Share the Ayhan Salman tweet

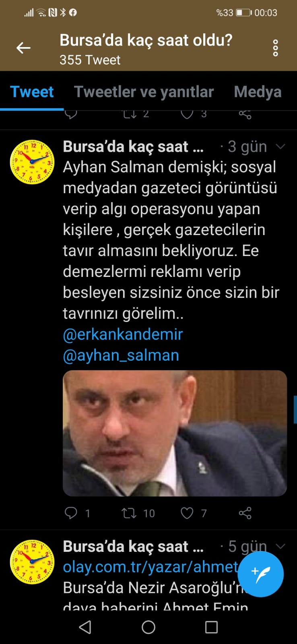click(245, 513)
